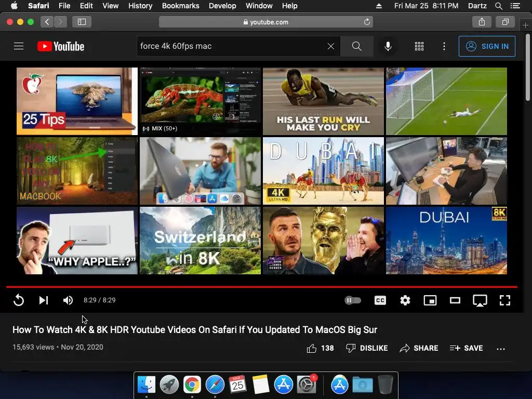This screenshot has height=399, width=532.
Task: Open the DUBAI 8K night thumbnail
Action: pyautogui.click(x=446, y=241)
